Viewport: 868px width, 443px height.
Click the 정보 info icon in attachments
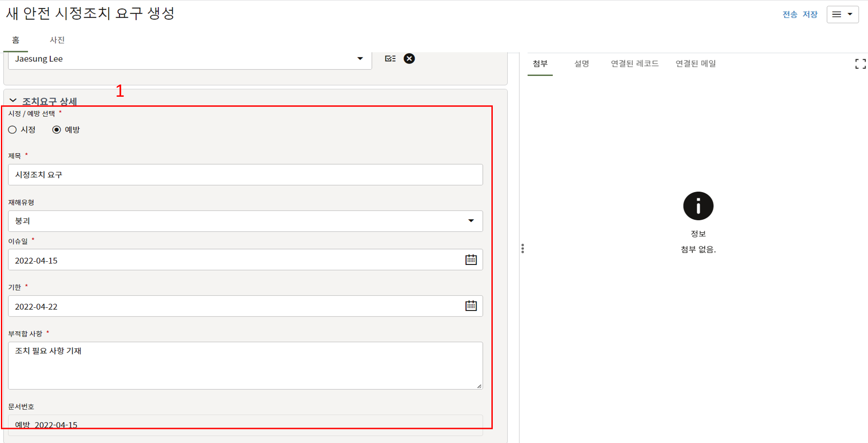(x=698, y=206)
